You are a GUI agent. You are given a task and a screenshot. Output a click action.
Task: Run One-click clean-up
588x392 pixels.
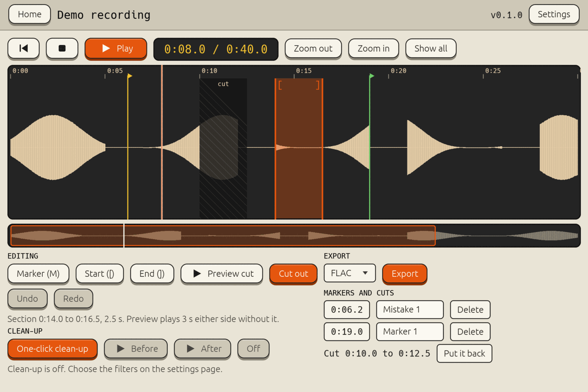tap(53, 348)
